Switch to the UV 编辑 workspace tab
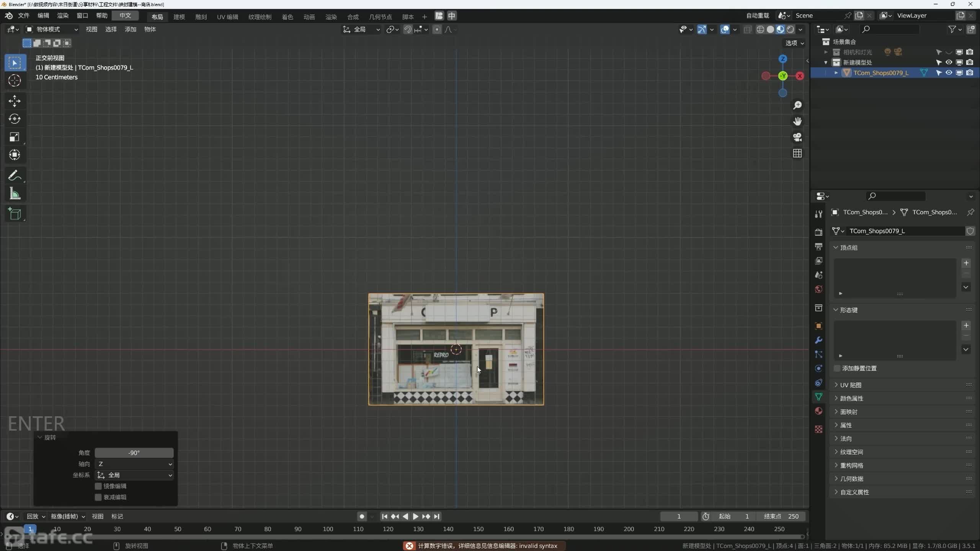 pos(227,16)
